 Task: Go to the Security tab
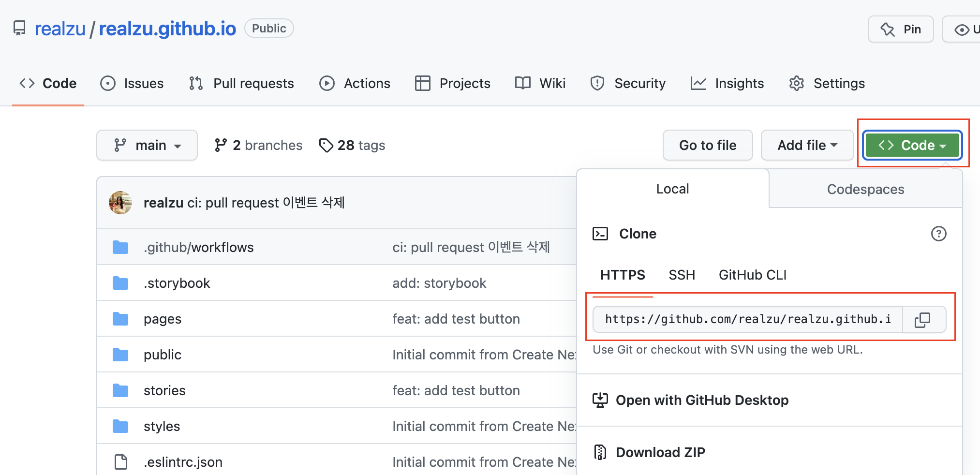pos(628,83)
